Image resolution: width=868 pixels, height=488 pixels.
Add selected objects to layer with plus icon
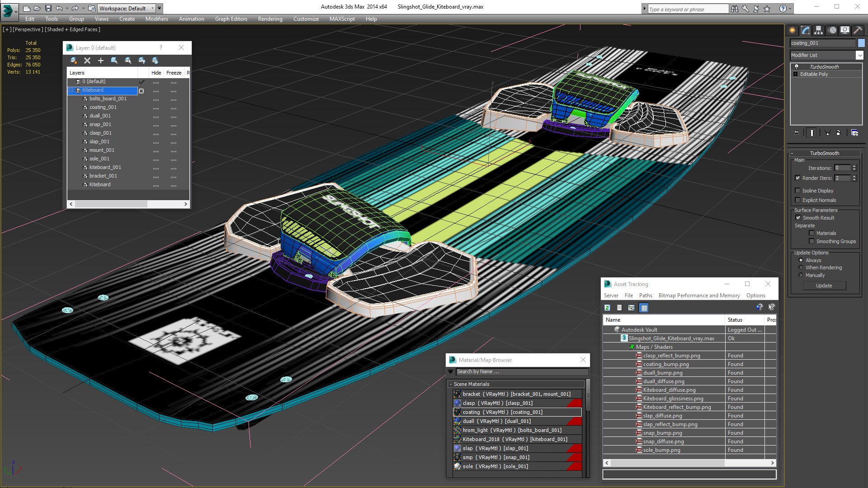coord(101,61)
